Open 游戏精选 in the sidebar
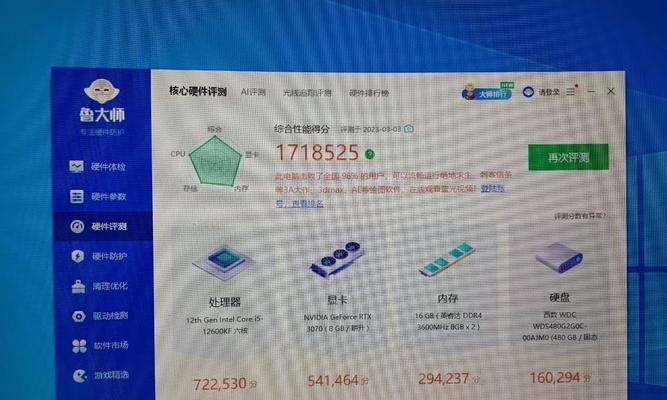 coord(101,375)
